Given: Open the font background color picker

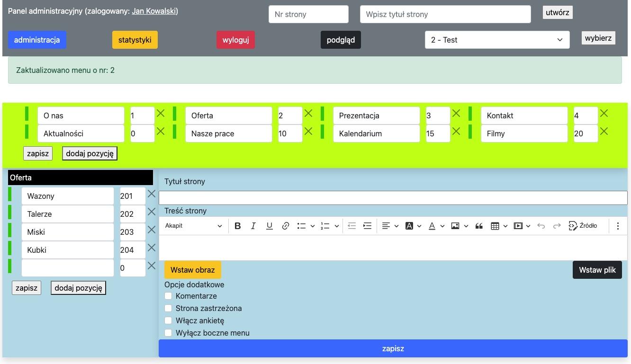Looking at the screenshot, I should [413, 226].
